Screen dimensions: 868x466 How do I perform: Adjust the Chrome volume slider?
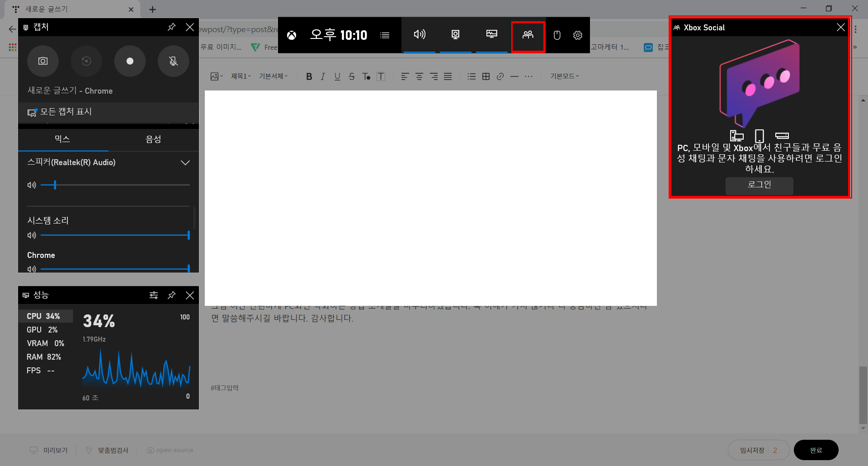click(x=115, y=269)
